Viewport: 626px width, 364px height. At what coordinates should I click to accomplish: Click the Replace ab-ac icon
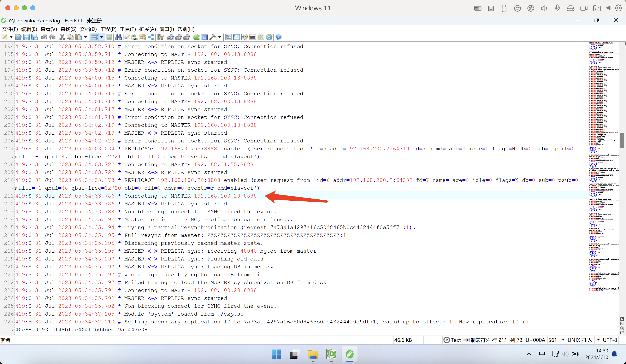pyautogui.click(x=135, y=37)
